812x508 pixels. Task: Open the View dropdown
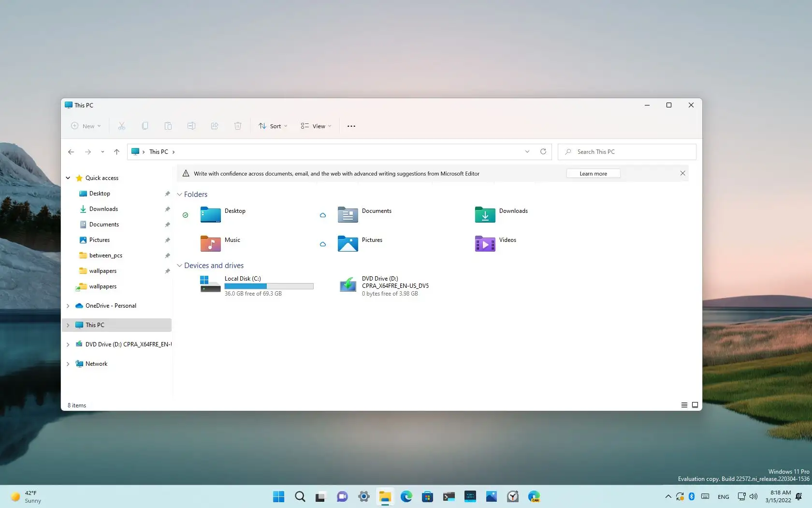tap(315, 126)
